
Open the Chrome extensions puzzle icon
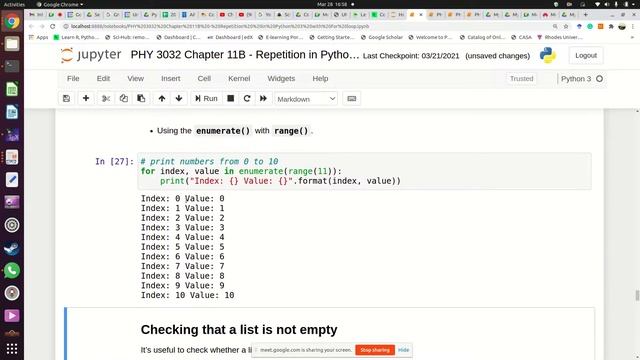[x=611, y=26]
